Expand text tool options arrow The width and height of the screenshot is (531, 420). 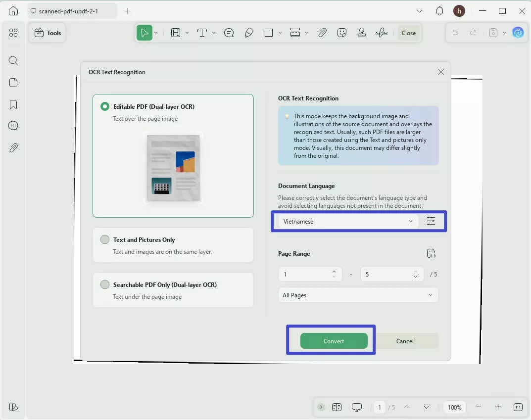214,33
